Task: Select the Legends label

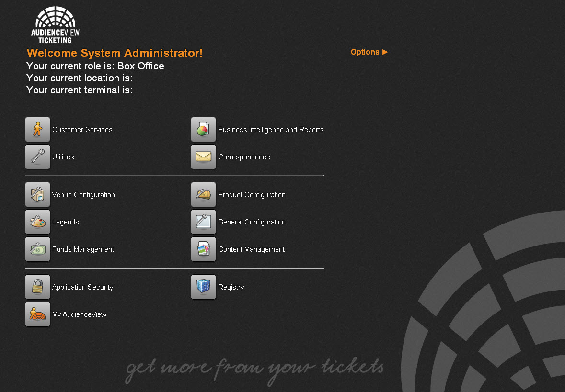Action: click(65, 222)
